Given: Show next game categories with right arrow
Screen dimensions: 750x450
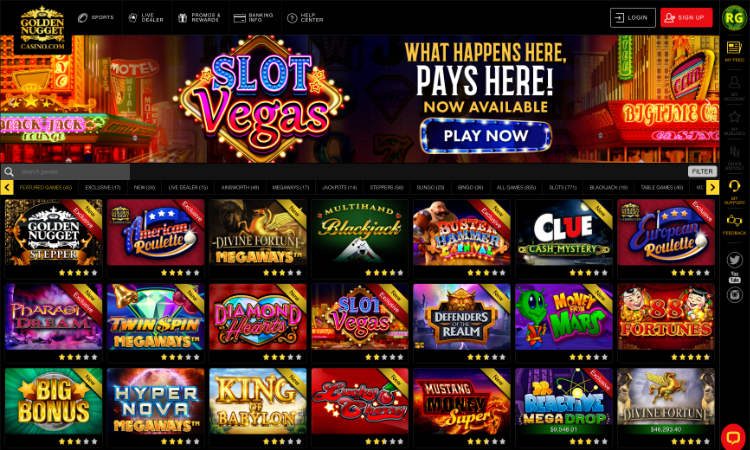Looking at the screenshot, I should coord(712,187).
